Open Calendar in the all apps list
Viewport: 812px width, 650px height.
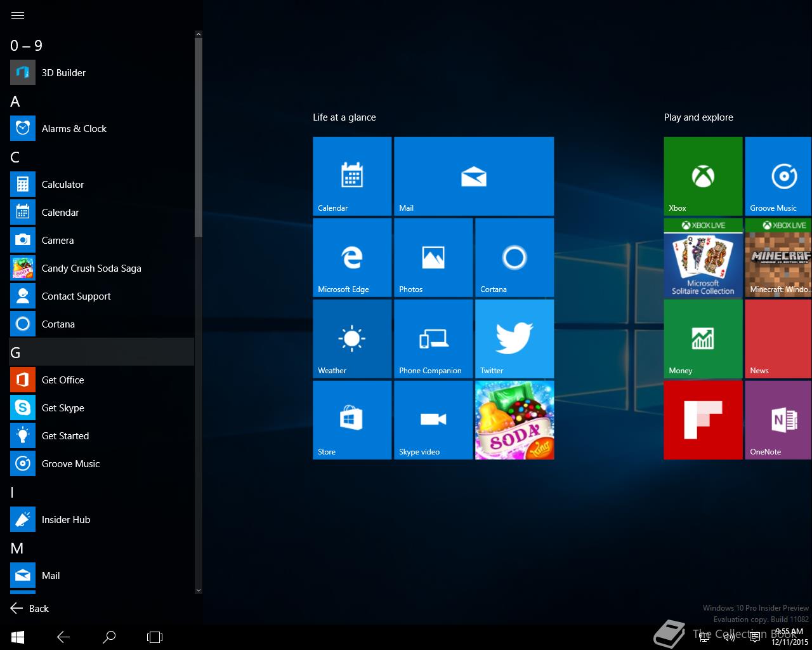[x=101, y=212]
